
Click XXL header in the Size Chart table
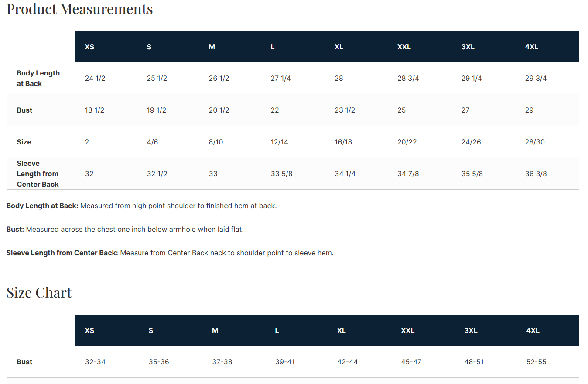[x=408, y=330]
